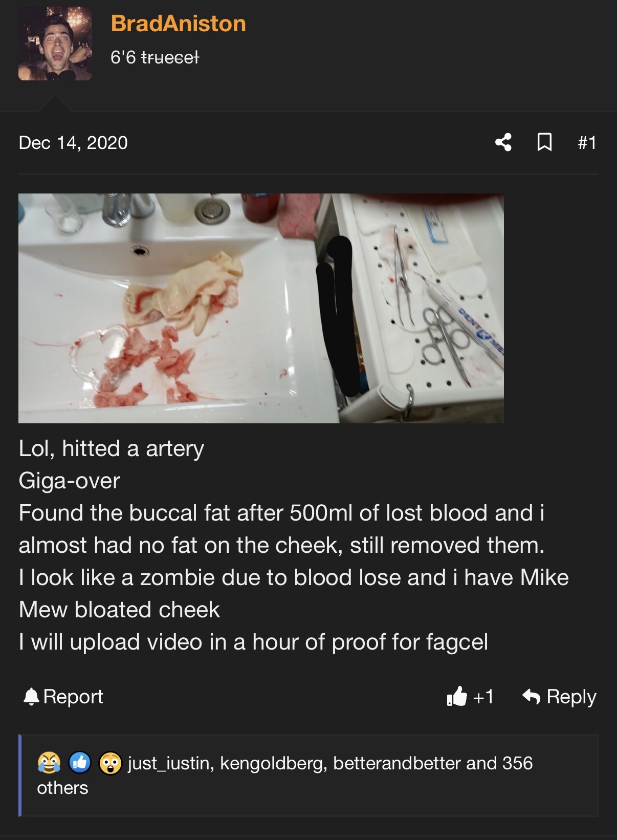Open the BradAniston username link
The image size is (617, 840).
[179, 24]
